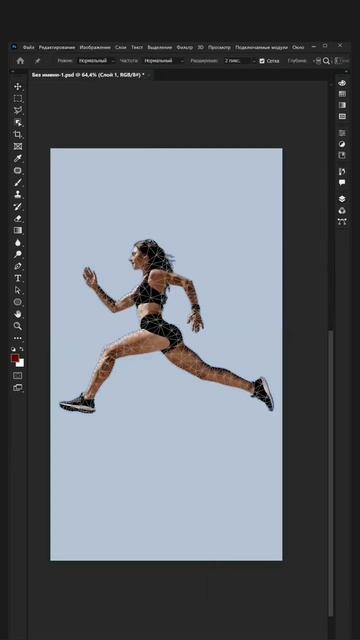Image resolution: width=360 pixels, height=640 pixels.
Task: Open the Color panel icon
Action: click(x=342, y=83)
